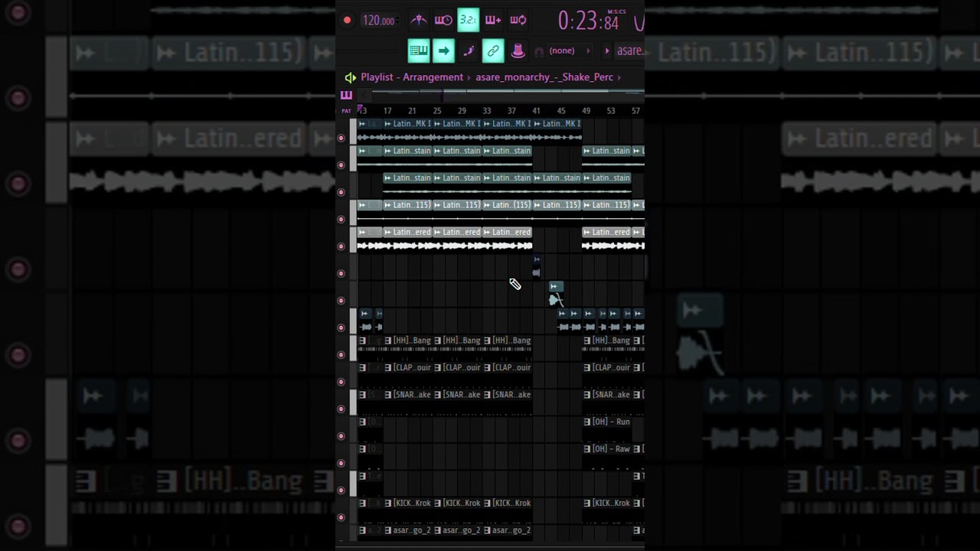The image size is (980, 551).
Task: Enable wait for input to start
Action: point(443,21)
